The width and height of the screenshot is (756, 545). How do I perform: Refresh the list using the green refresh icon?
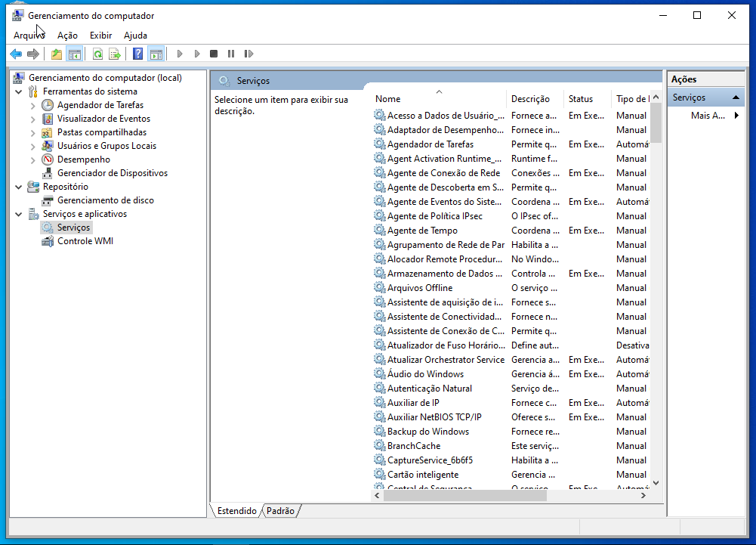[97, 54]
